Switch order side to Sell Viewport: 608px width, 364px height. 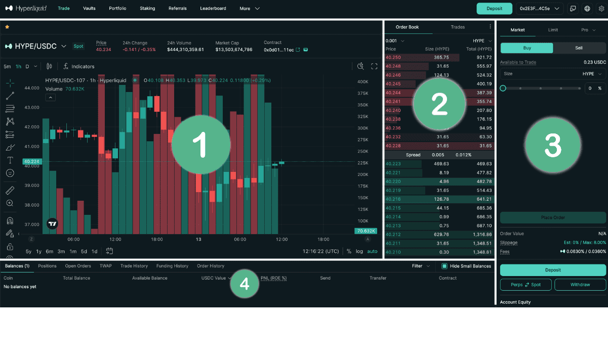pos(579,48)
